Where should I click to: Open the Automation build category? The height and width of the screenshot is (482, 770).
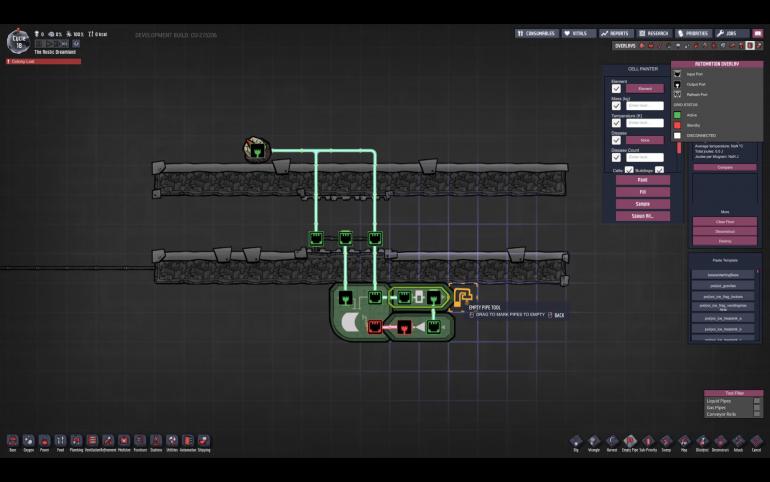pyautogui.click(x=188, y=441)
